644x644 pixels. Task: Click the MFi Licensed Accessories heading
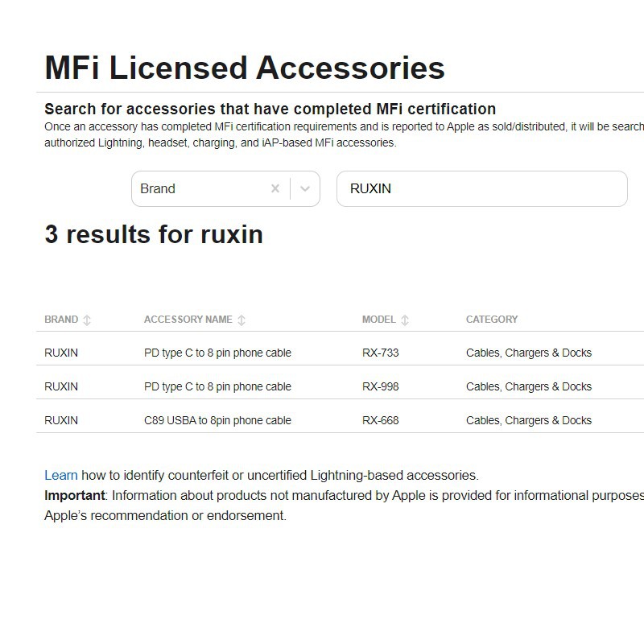click(245, 68)
